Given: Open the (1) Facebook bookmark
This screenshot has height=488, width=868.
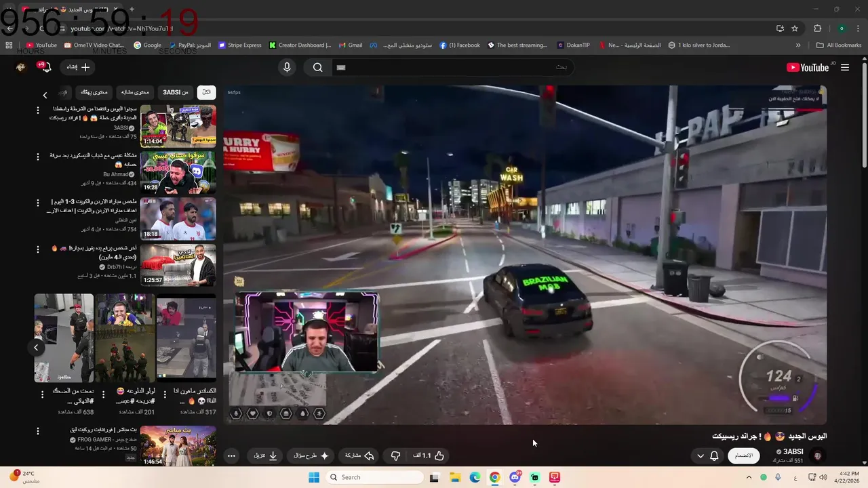Looking at the screenshot, I should pyautogui.click(x=460, y=45).
